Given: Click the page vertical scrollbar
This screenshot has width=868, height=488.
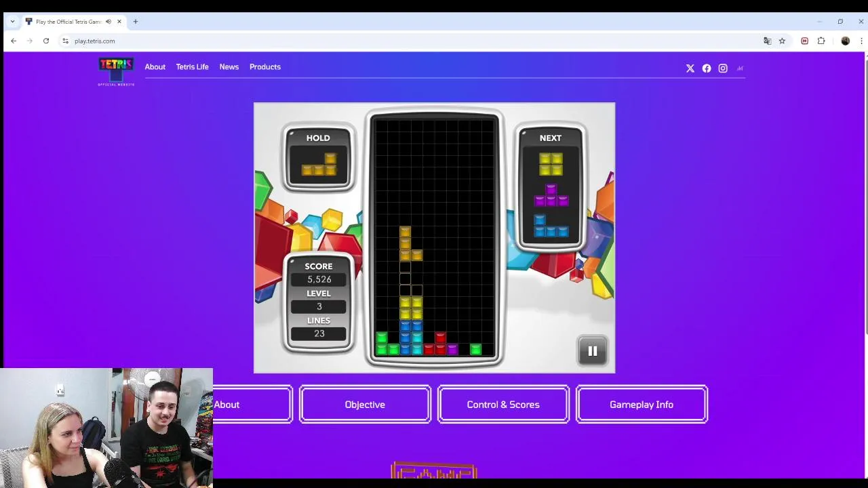Looking at the screenshot, I should (x=866, y=197).
